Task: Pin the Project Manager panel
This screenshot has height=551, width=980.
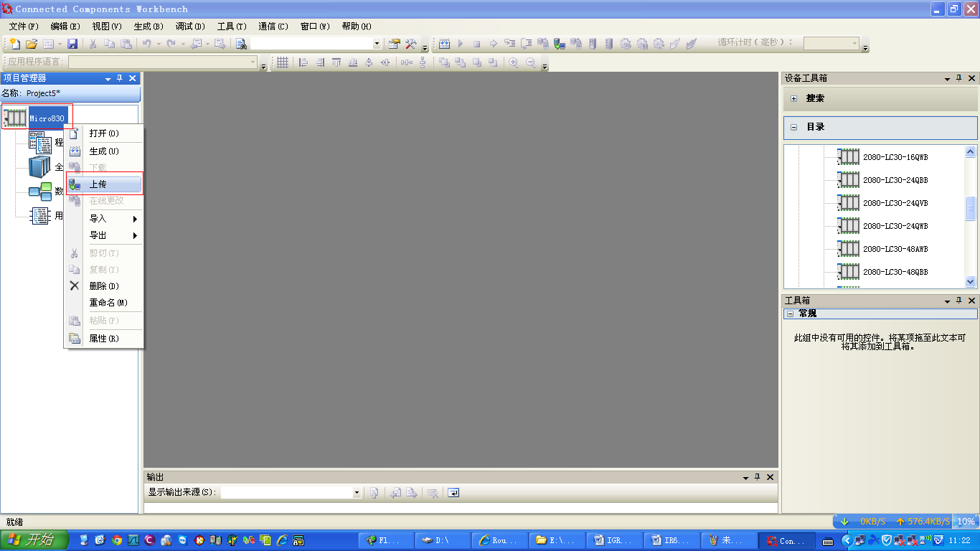Action: click(x=120, y=78)
